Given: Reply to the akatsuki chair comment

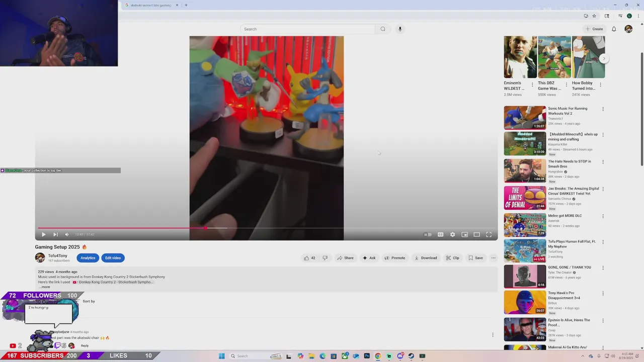Looking at the screenshot, I should click(x=85, y=345).
